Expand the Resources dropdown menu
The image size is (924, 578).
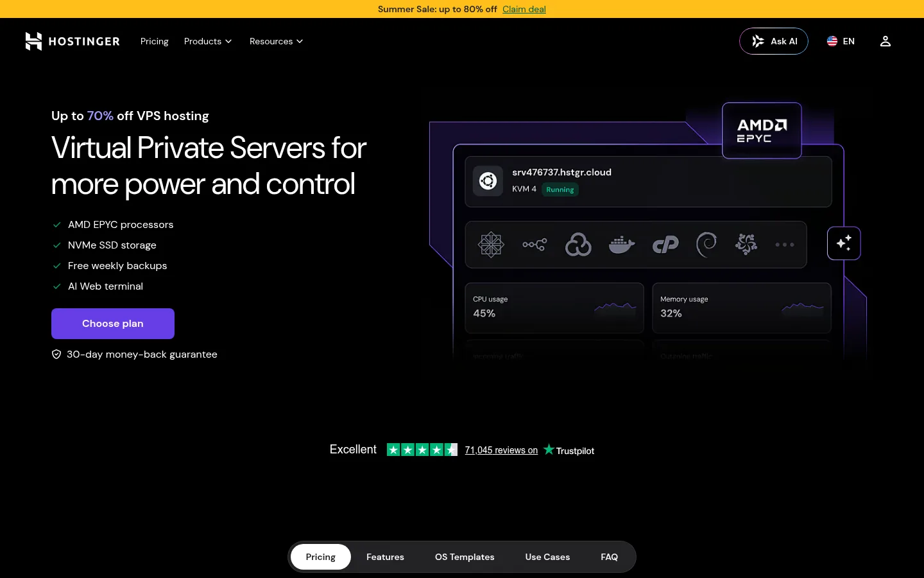pyautogui.click(x=277, y=41)
